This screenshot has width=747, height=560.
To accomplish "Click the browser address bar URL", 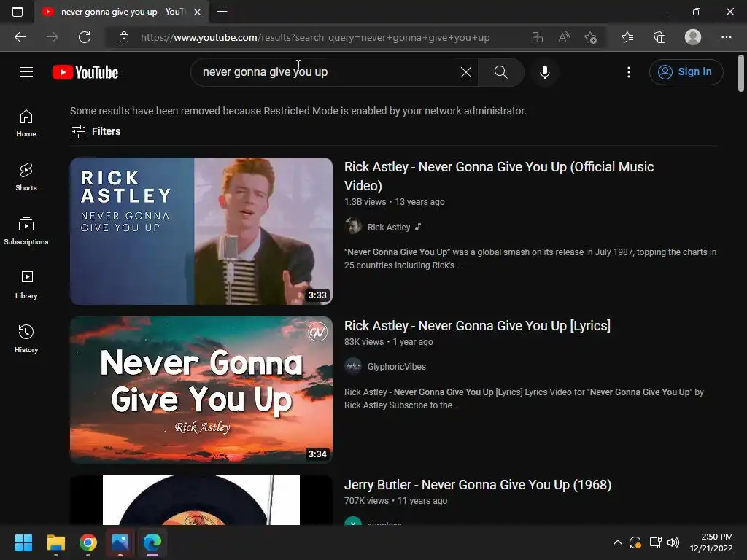I will (315, 37).
